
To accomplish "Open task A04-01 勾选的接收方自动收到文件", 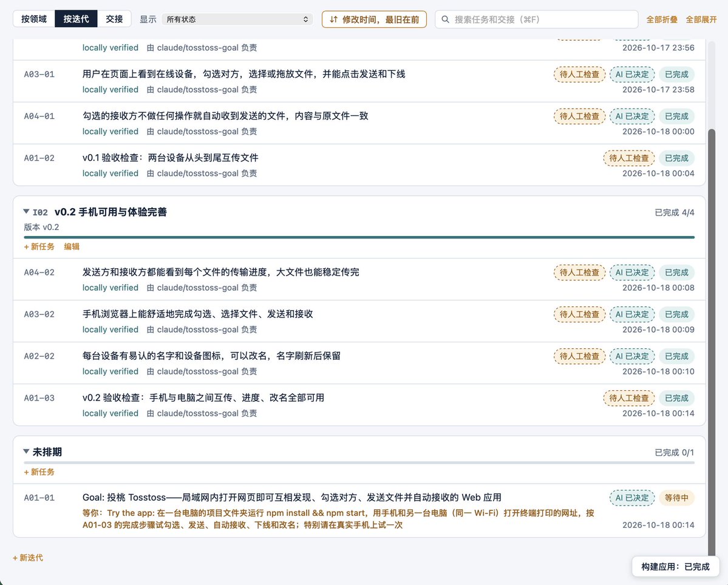I will [359, 123].
